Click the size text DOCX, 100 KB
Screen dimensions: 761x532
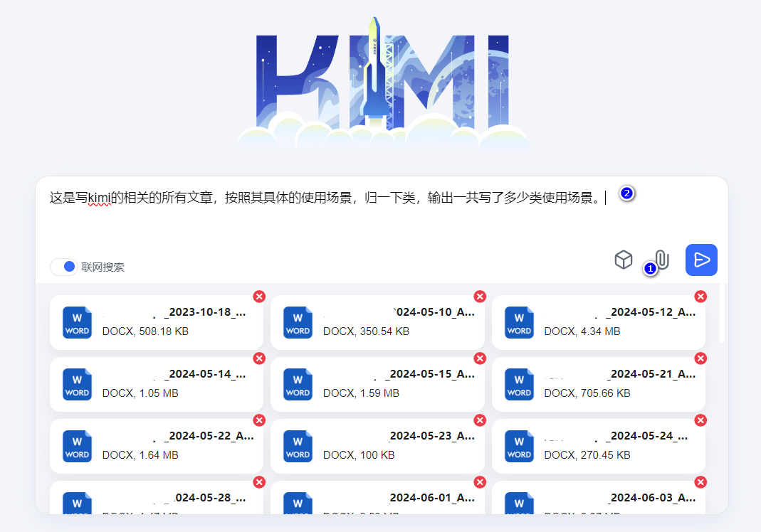click(x=359, y=455)
